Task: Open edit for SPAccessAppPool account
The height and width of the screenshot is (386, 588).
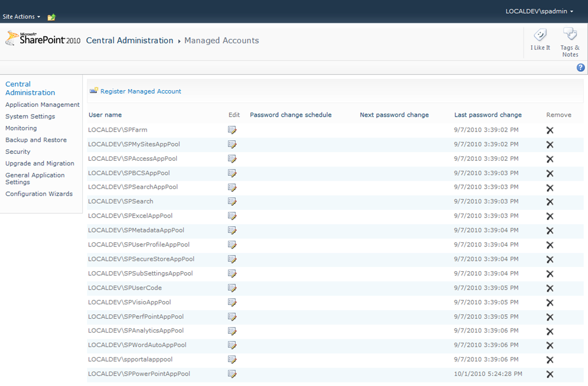Action: 232,159
